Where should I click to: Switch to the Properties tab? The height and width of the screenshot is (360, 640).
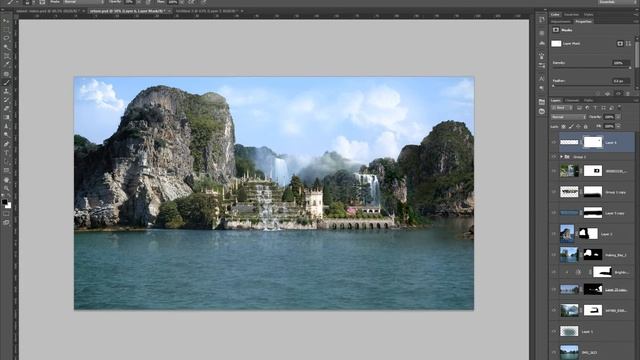tap(583, 22)
